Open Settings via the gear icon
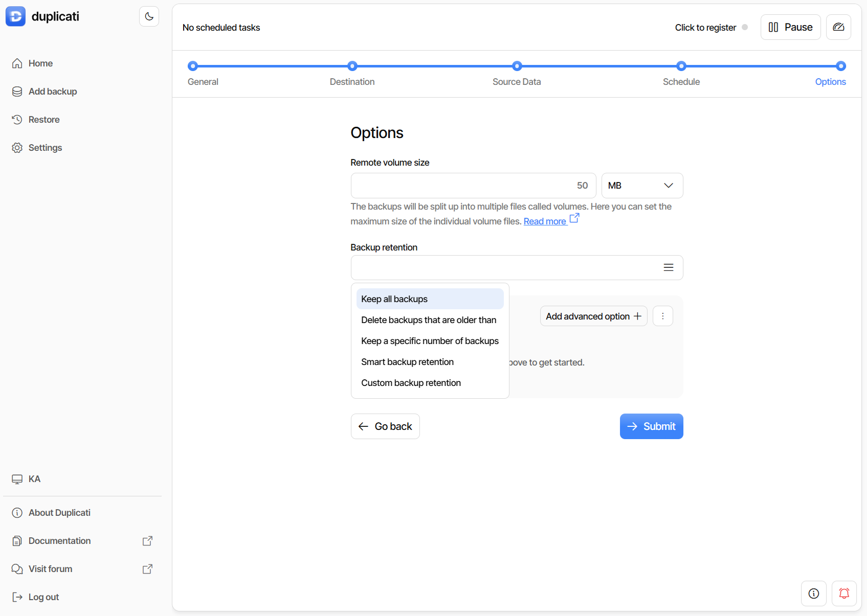867x616 pixels. pyautogui.click(x=17, y=147)
